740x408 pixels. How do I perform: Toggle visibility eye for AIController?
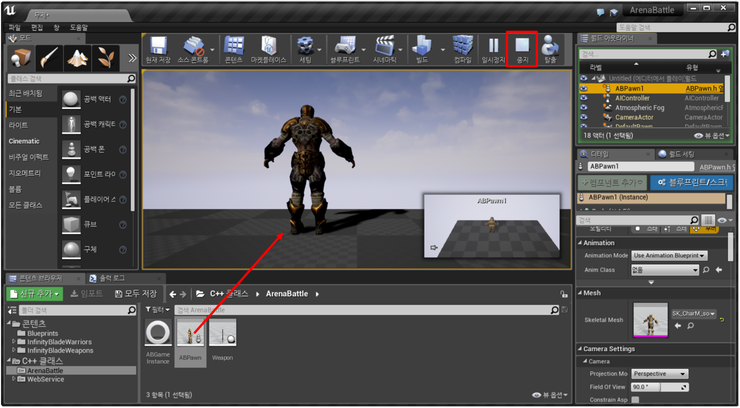click(x=584, y=98)
